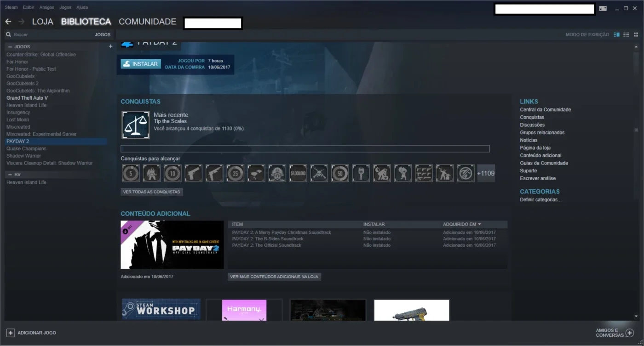Image resolution: width=644 pixels, height=346 pixels.
Task: Open the Harmony workshop thumbnail
Action: (244, 310)
